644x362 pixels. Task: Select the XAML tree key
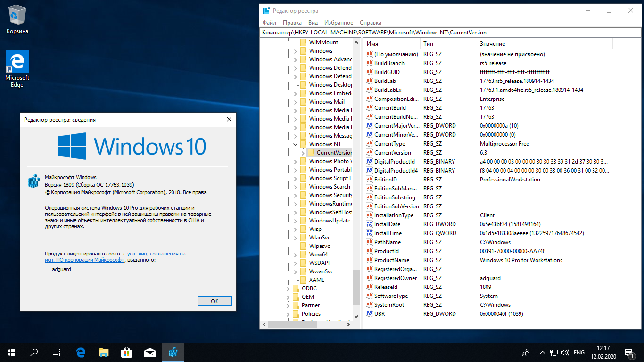point(316,280)
